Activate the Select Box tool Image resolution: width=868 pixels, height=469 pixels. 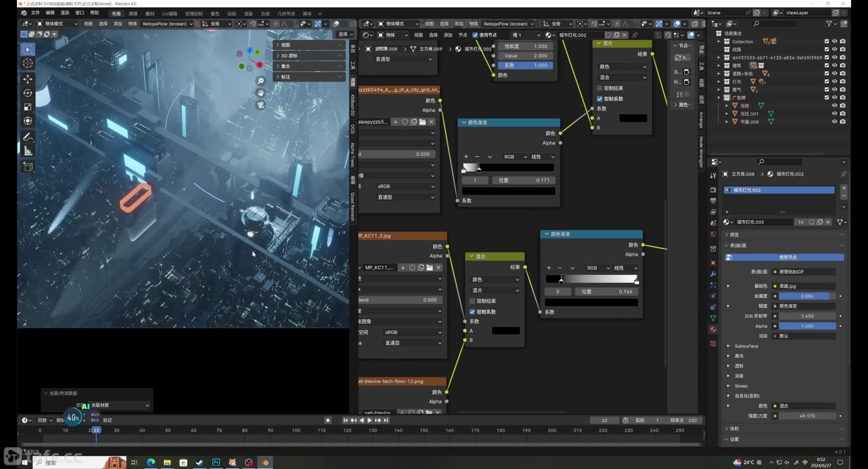coord(28,49)
